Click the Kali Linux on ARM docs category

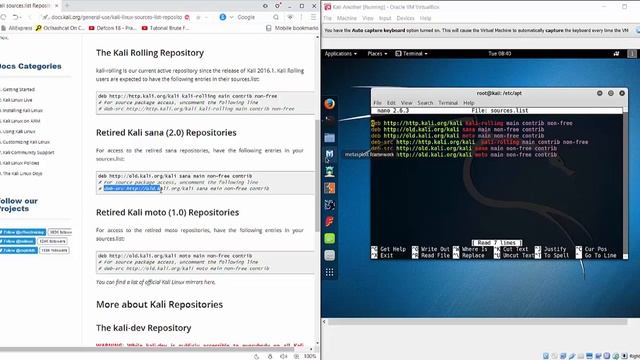pyautogui.click(x=21, y=121)
